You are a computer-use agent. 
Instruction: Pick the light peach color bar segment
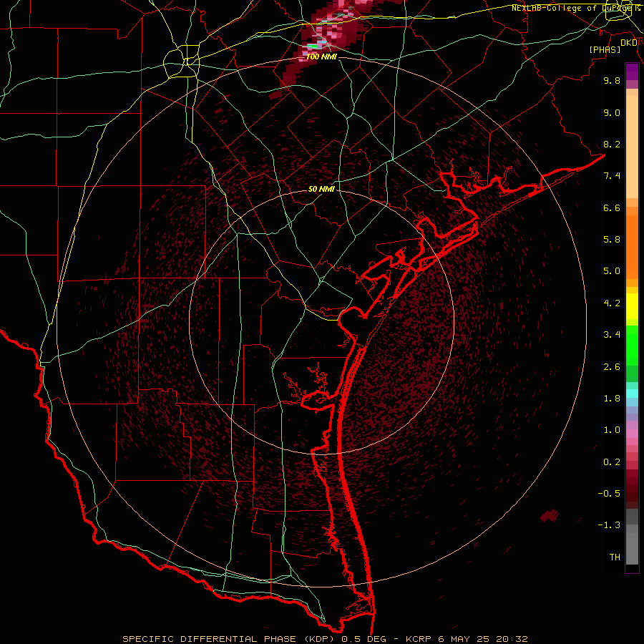point(632,147)
